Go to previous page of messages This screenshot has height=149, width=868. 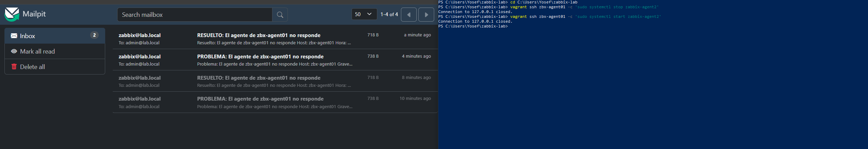point(409,15)
